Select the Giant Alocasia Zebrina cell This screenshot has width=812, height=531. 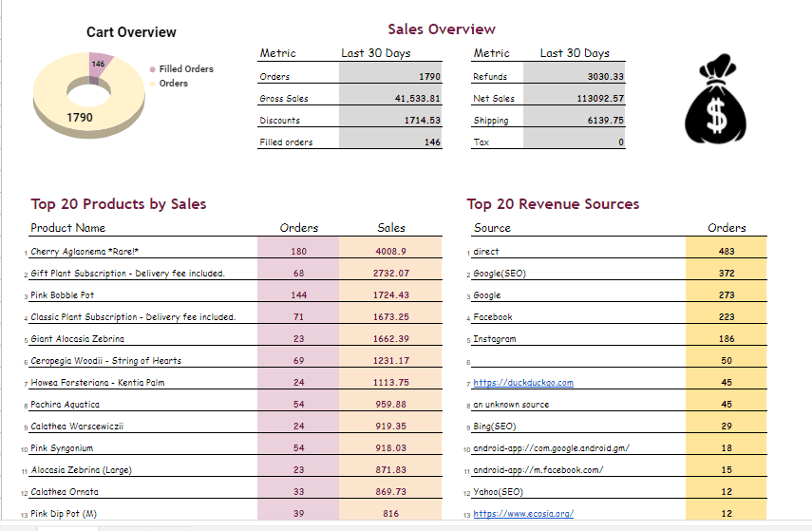click(x=77, y=339)
